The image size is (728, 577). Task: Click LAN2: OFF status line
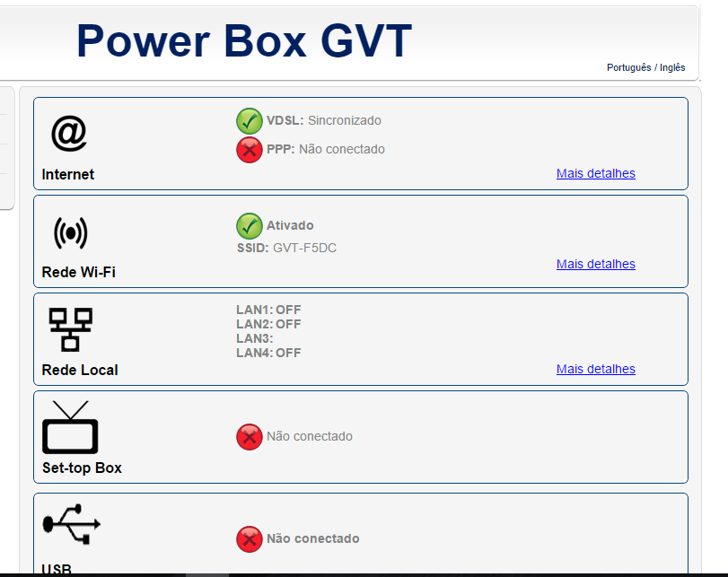tap(268, 324)
